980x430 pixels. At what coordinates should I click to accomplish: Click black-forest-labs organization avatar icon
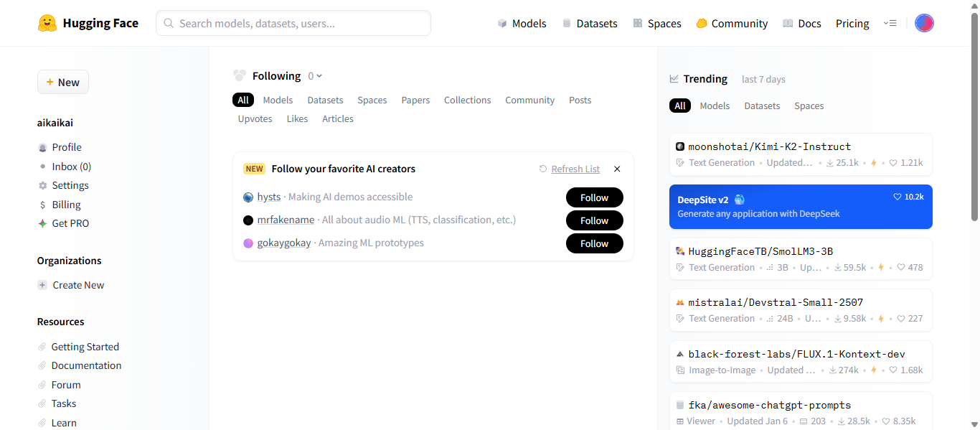pos(680,354)
